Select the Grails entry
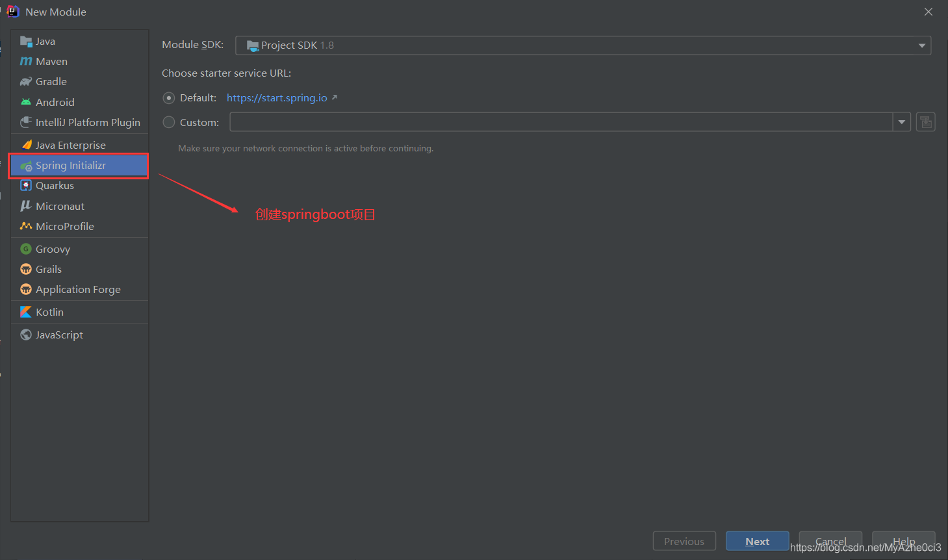 79,269
